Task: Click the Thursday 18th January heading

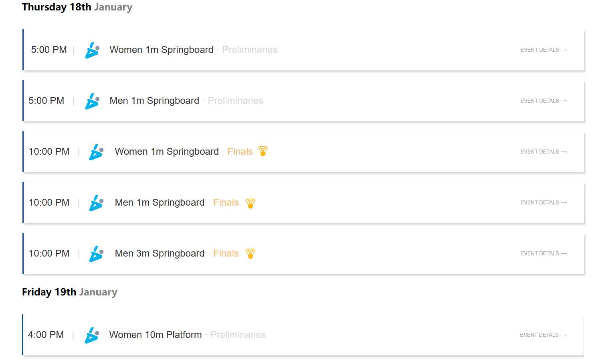Action: click(x=77, y=7)
